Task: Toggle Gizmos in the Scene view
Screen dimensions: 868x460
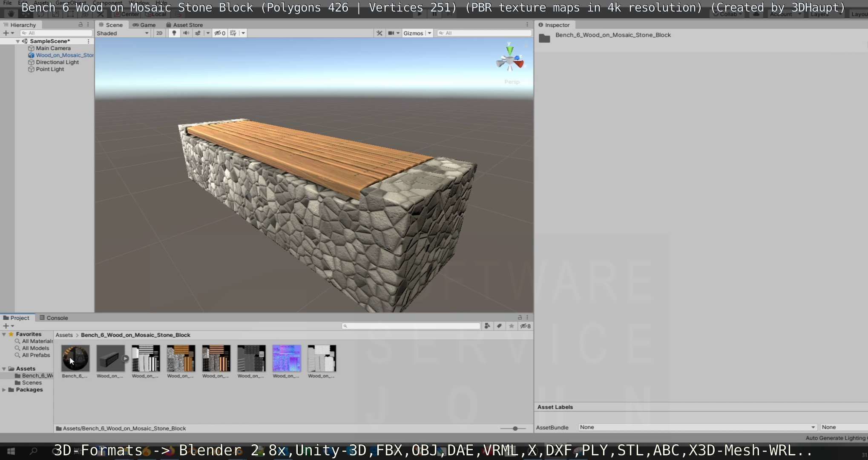Action: (413, 33)
